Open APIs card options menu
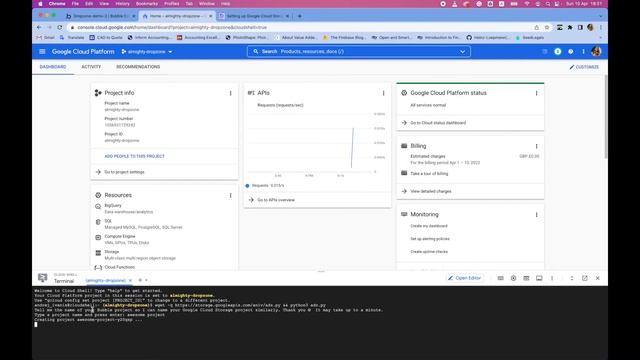640x360 pixels. (383, 93)
